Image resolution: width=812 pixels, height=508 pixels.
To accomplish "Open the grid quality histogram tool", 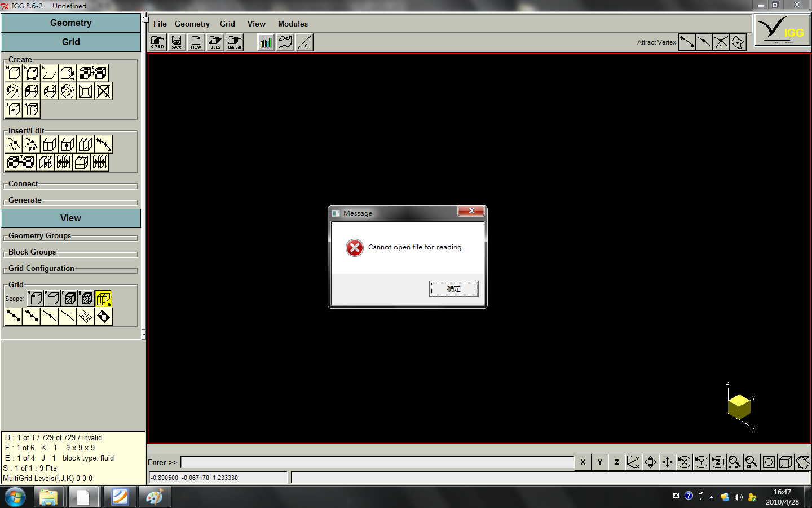I will pyautogui.click(x=265, y=42).
